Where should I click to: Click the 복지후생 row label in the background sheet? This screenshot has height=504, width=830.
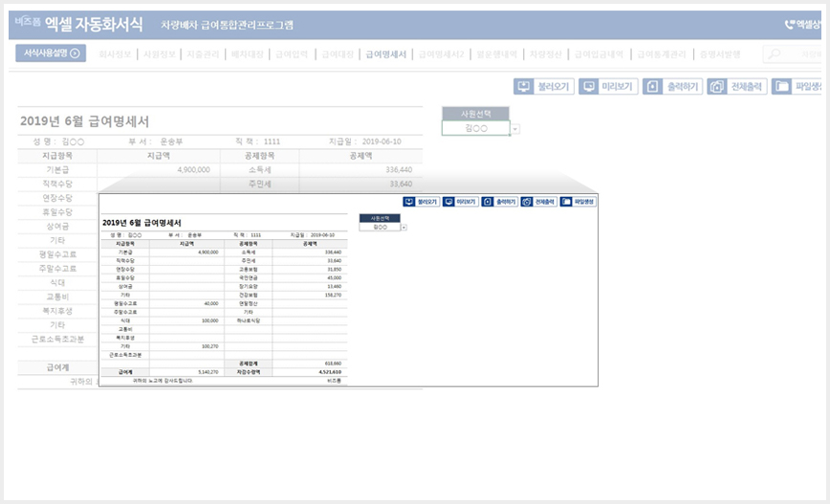57,311
